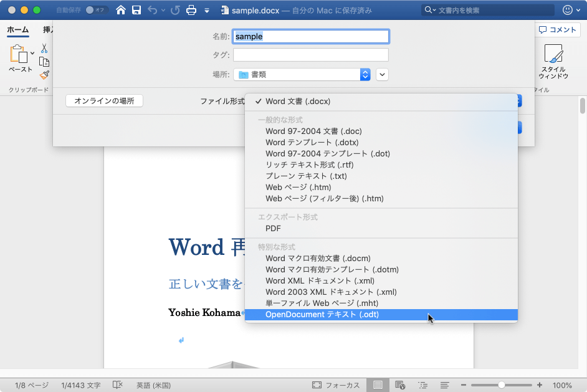This screenshot has height=392, width=587.
Task: Pick OpenDocument テキスト (.odt) format
Action: pyautogui.click(x=381, y=315)
